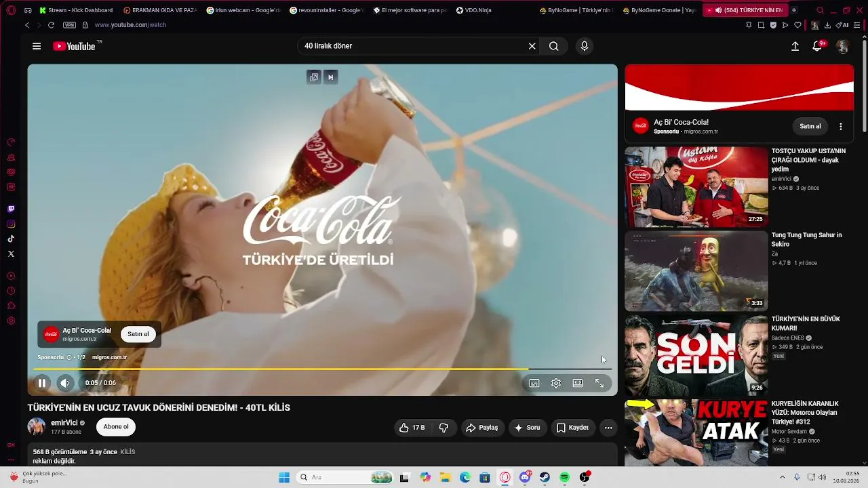
Task: Reload the page
Action: pyautogui.click(x=51, y=25)
